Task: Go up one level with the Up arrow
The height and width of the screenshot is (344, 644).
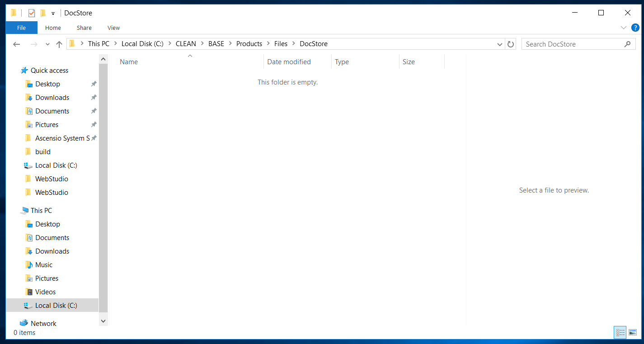Action: click(x=59, y=44)
